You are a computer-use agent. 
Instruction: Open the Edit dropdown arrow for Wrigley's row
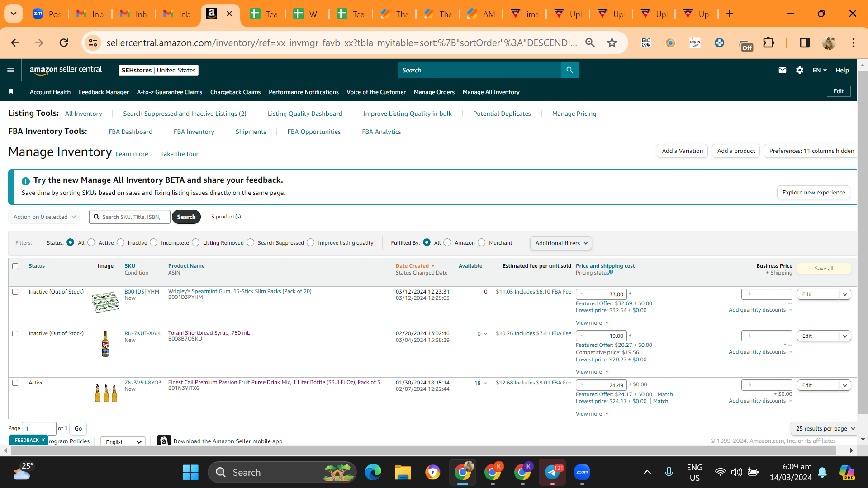click(x=845, y=294)
